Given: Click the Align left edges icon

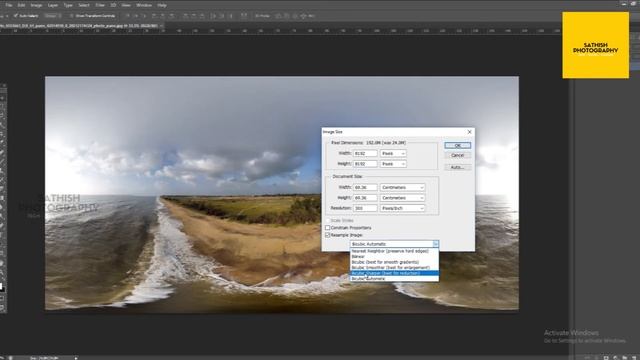Looking at the screenshot, I should point(154,16).
